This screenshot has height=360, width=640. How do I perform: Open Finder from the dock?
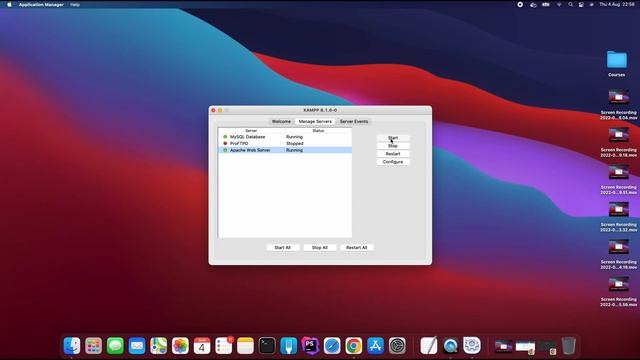click(x=72, y=346)
